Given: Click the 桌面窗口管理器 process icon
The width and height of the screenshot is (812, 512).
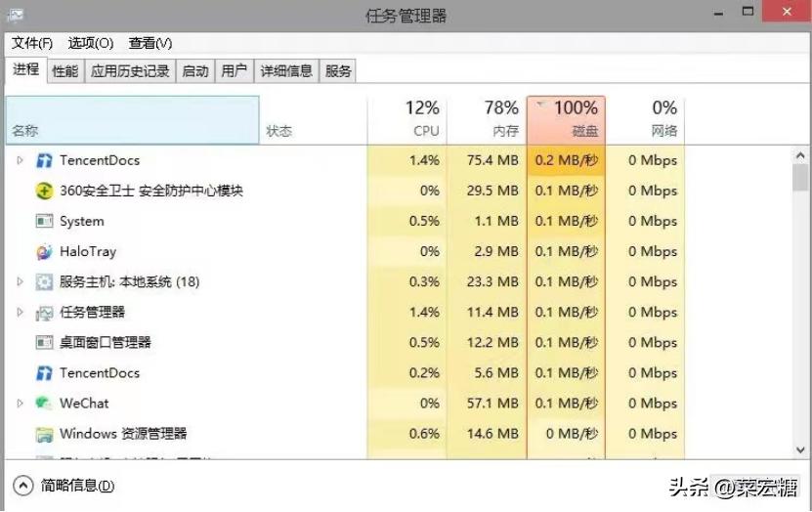Looking at the screenshot, I should tap(44, 343).
